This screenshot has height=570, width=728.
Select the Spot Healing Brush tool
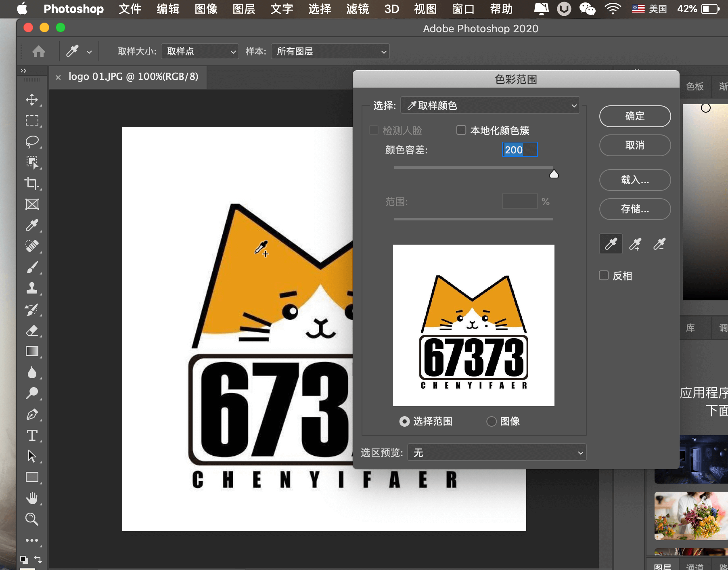pos(32,246)
